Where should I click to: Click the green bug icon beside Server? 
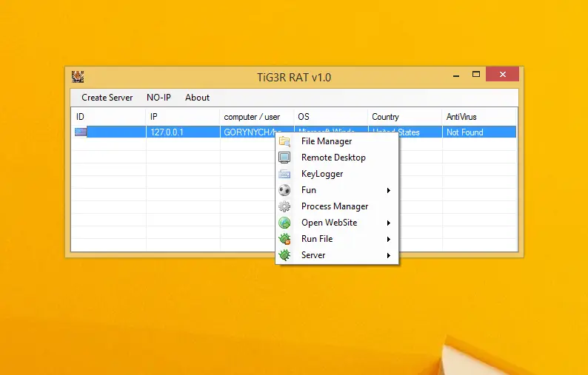pyautogui.click(x=284, y=255)
